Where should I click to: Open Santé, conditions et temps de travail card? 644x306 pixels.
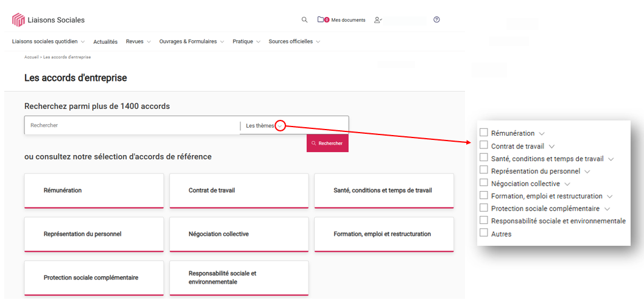384,190
